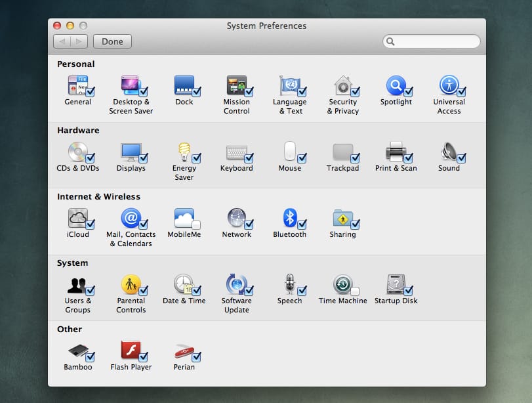Select the Language & Text flag icon
This screenshot has height=403, width=532.
pos(289,85)
